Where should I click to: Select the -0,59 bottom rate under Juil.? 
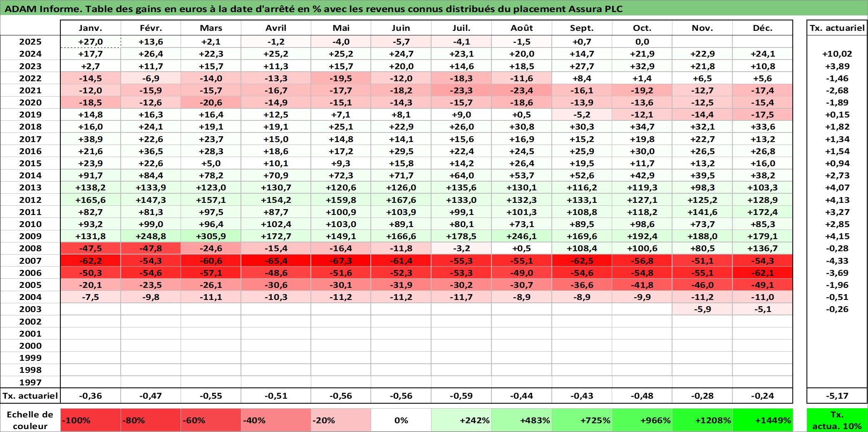coord(461,396)
